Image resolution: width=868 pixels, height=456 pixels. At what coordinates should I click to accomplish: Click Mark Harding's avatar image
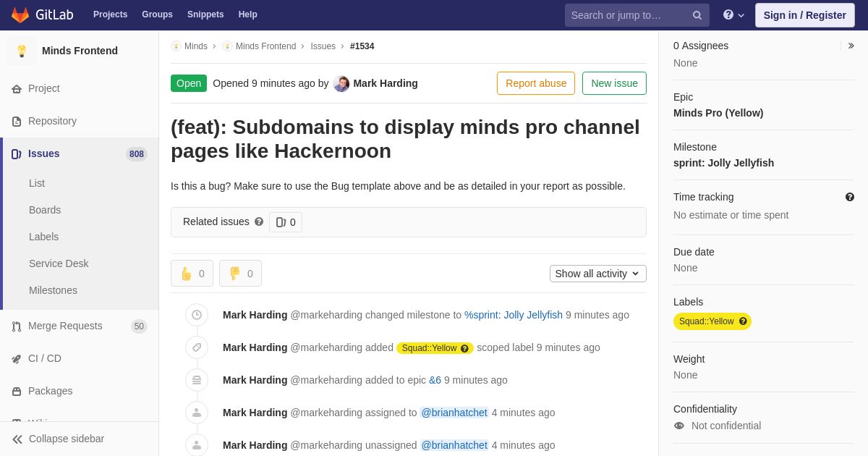pos(341,84)
